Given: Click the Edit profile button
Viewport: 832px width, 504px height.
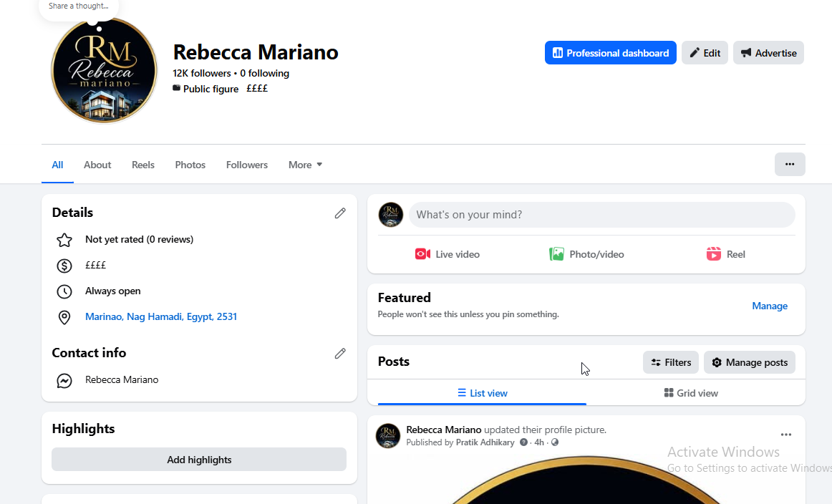Looking at the screenshot, I should 705,53.
